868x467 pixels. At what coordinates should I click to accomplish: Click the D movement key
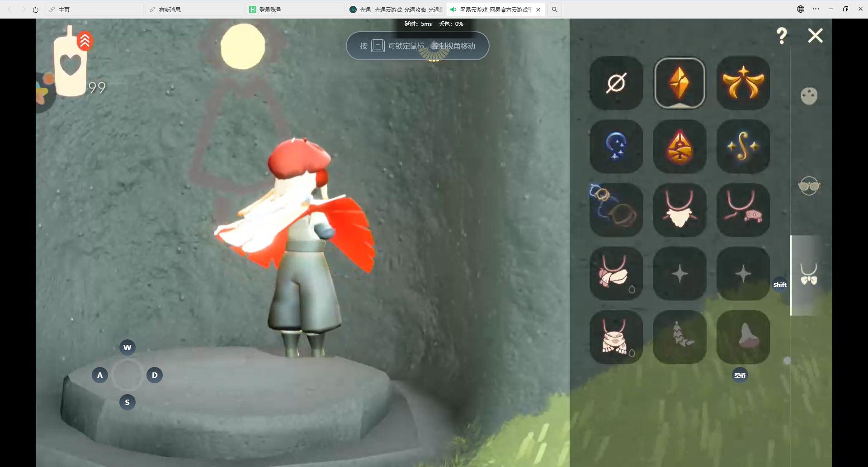(x=155, y=375)
